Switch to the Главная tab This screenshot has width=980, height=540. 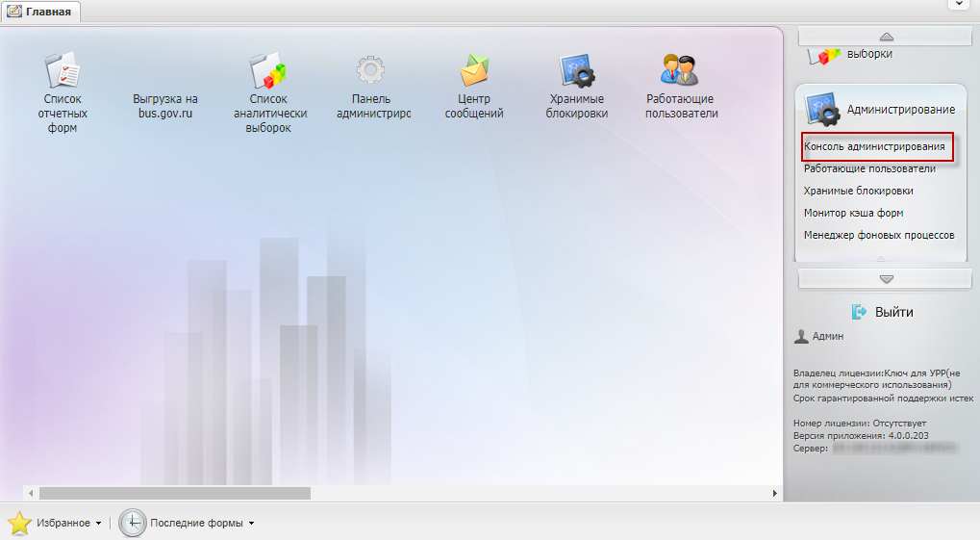[x=40, y=12]
